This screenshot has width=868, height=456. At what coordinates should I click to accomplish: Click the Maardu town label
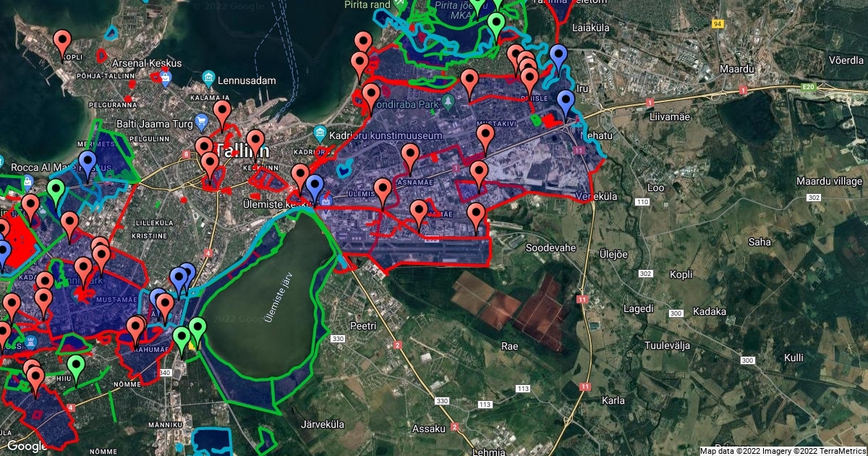click(737, 69)
